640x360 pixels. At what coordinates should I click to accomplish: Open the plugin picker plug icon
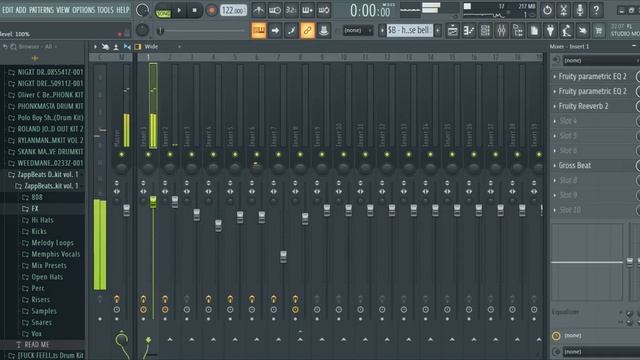550,31
